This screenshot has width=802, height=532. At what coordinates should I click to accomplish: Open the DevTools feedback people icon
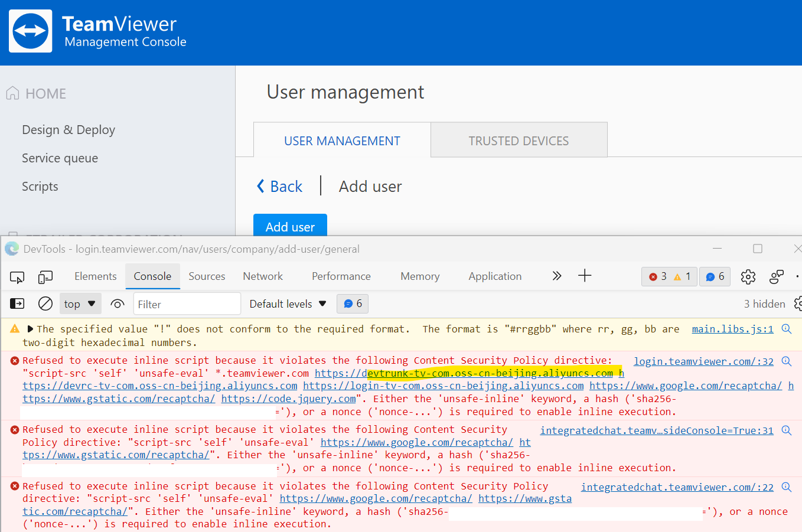pyautogui.click(x=777, y=276)
